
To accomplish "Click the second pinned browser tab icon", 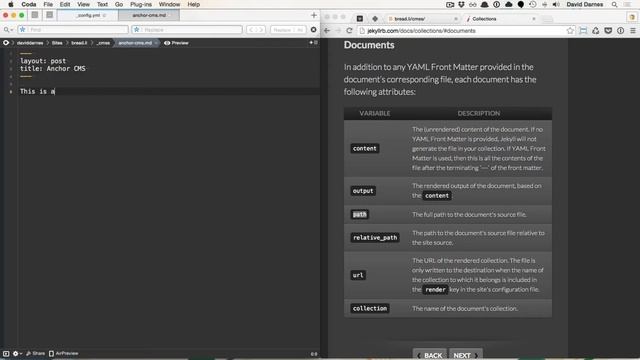I will [375, 19].
